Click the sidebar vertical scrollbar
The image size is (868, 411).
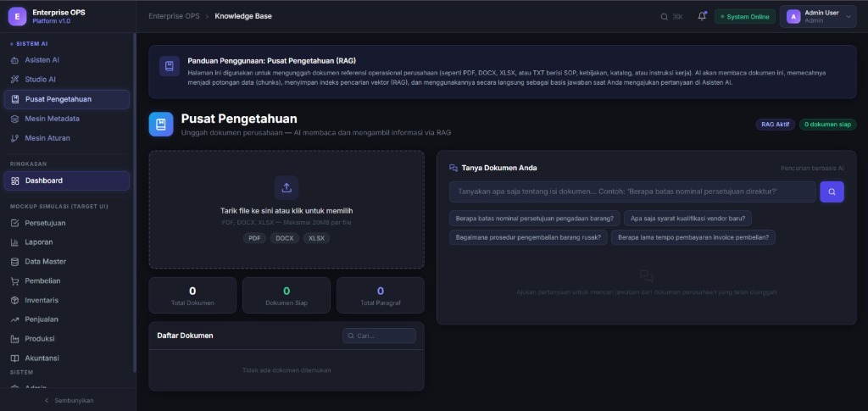(x=135, y=202)
